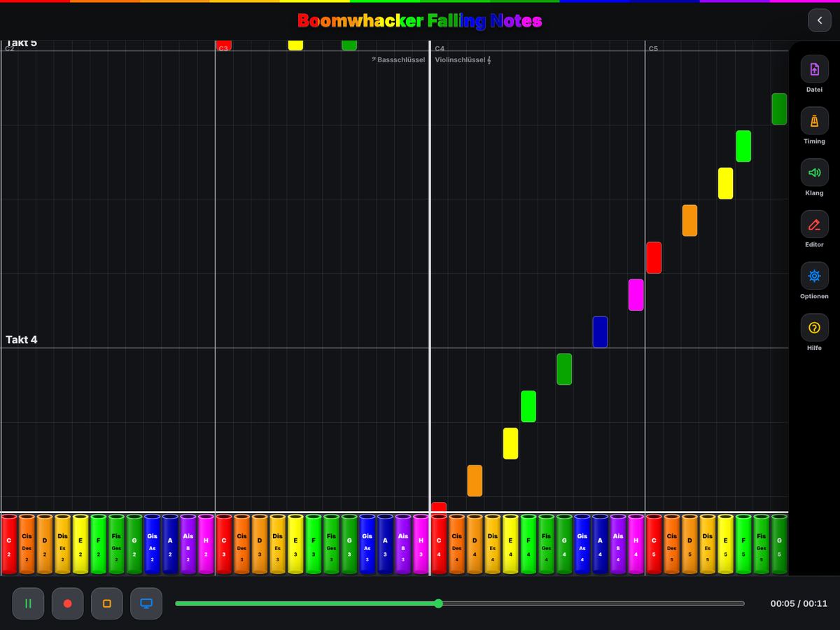
Task: Click the red C 4 boomwhacker tube
Action: 439,545
